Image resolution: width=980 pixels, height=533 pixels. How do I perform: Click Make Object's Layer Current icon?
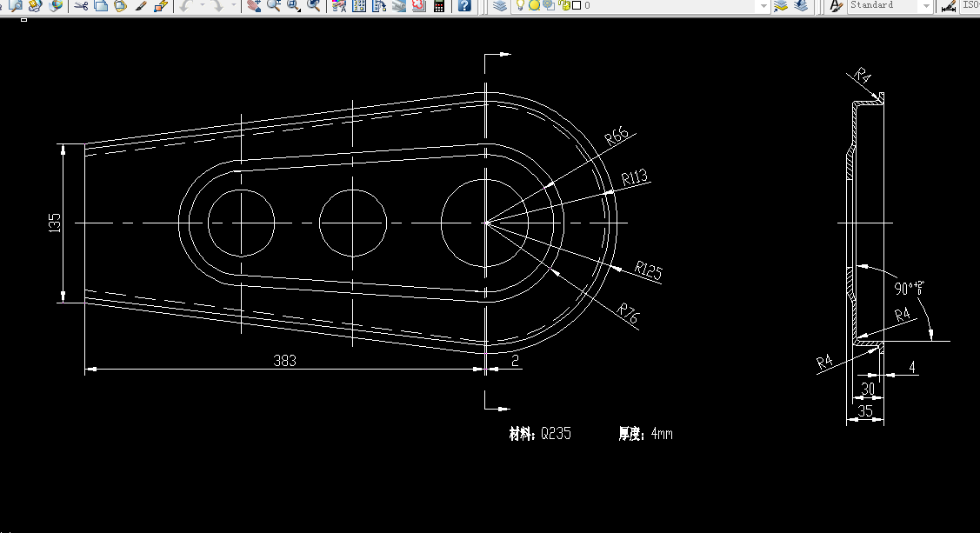tap(780, 5)
